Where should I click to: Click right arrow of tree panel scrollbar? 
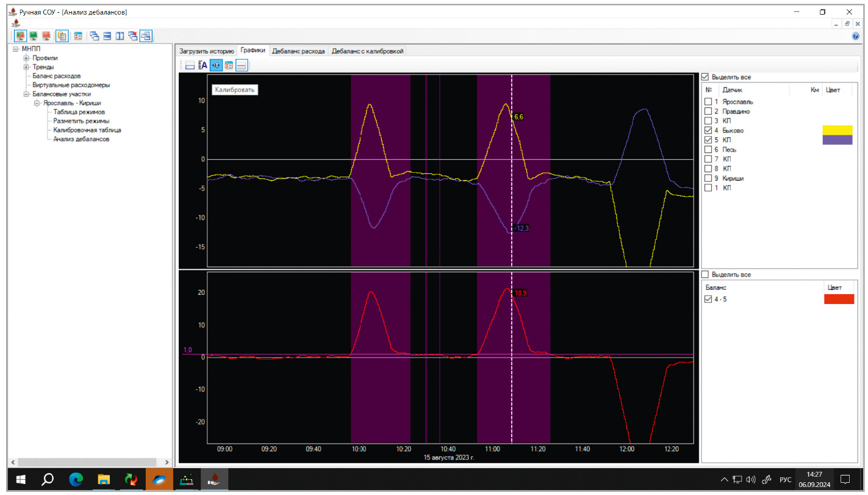(167, 463)
